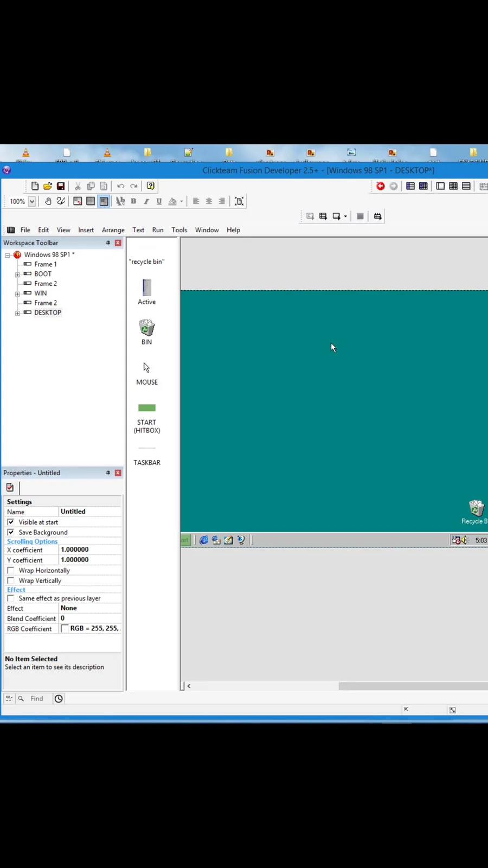Open the fill color dropdown arrow
This screenshot has width=488, height=868.
[x=181, y=202]
